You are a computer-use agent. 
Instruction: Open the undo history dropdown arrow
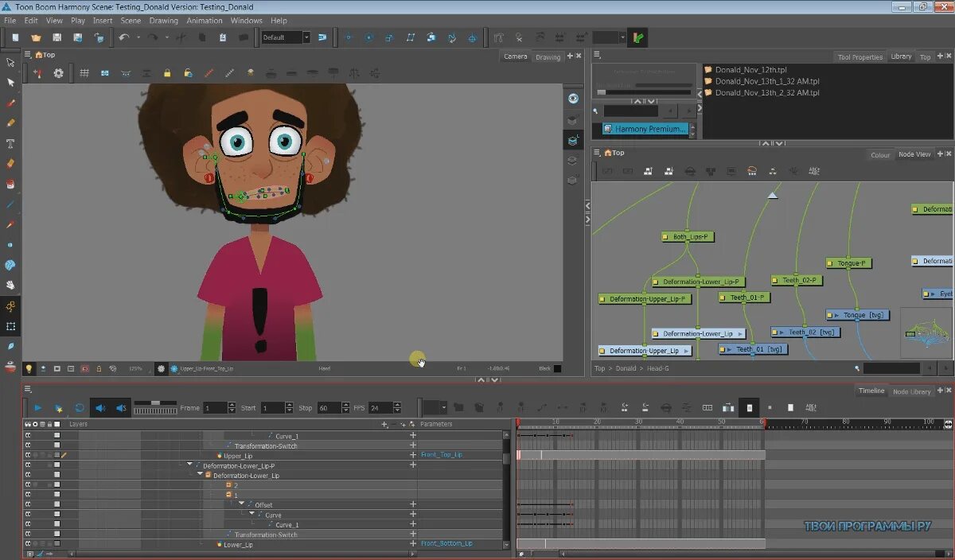coord(138,37)
